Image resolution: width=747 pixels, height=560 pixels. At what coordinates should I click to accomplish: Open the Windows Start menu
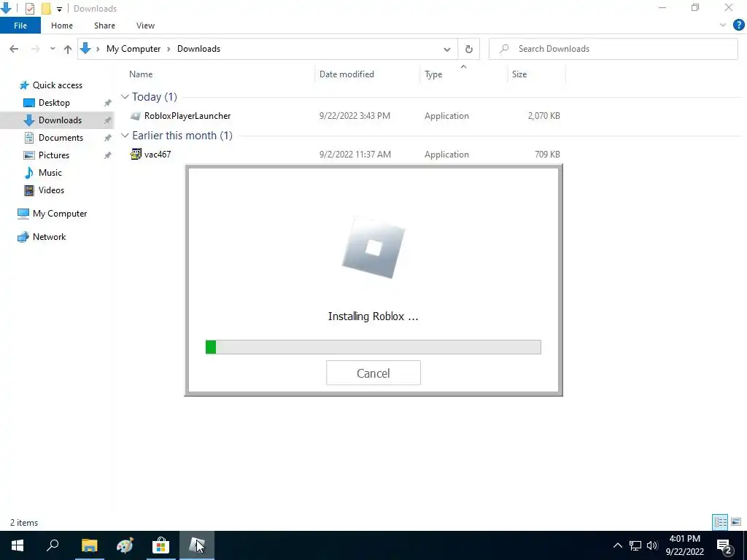pos(18,545)
